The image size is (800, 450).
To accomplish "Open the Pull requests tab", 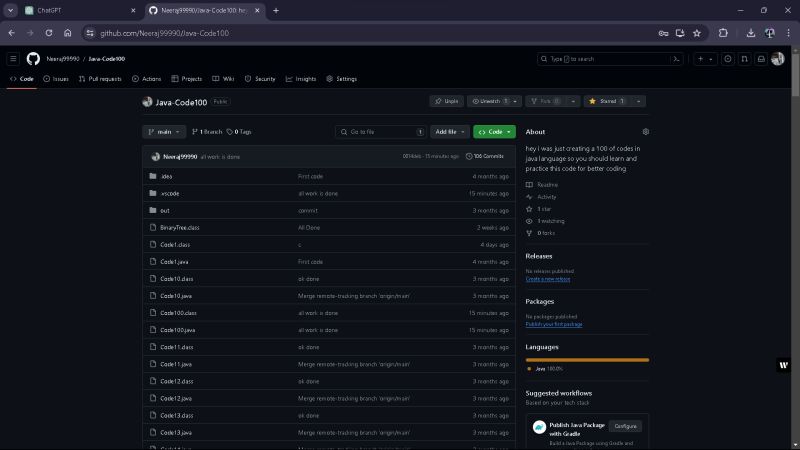I will coord(100,79).
